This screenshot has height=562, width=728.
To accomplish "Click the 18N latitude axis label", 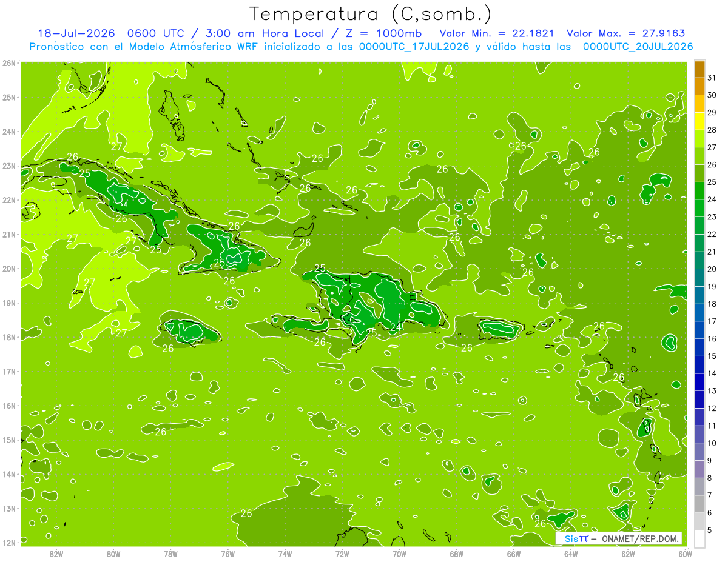I will [9, 337].
